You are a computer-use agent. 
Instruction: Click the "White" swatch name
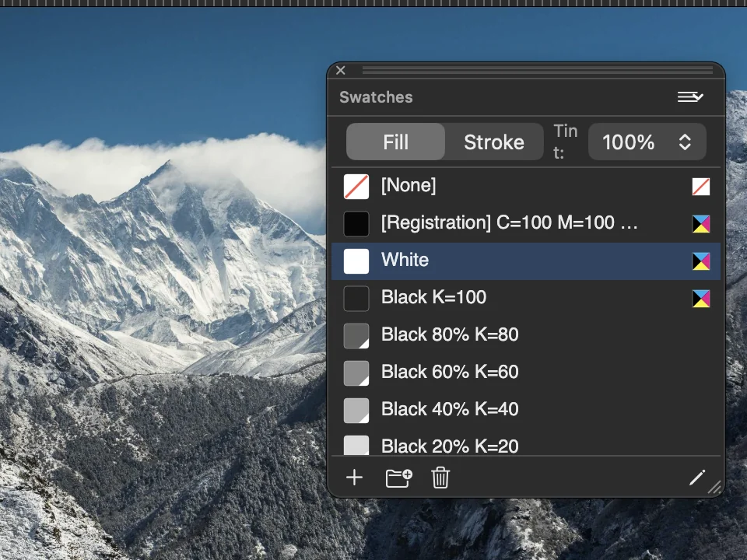tap(405, 260)
